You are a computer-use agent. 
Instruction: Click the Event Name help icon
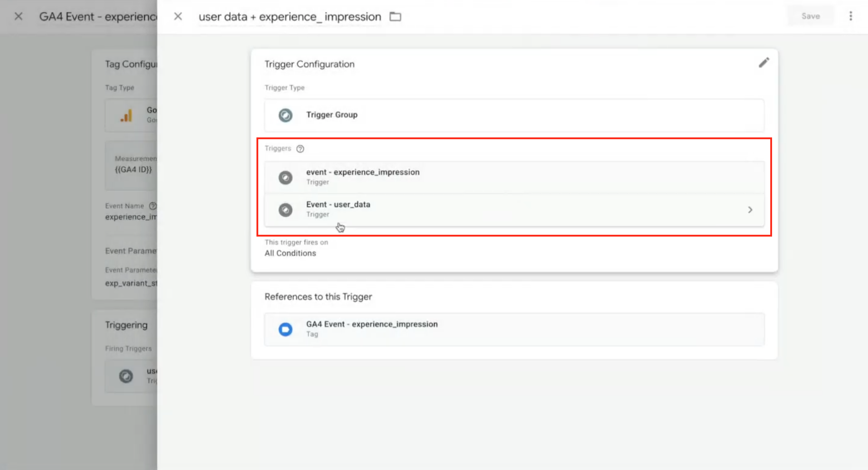pos(153,206)
